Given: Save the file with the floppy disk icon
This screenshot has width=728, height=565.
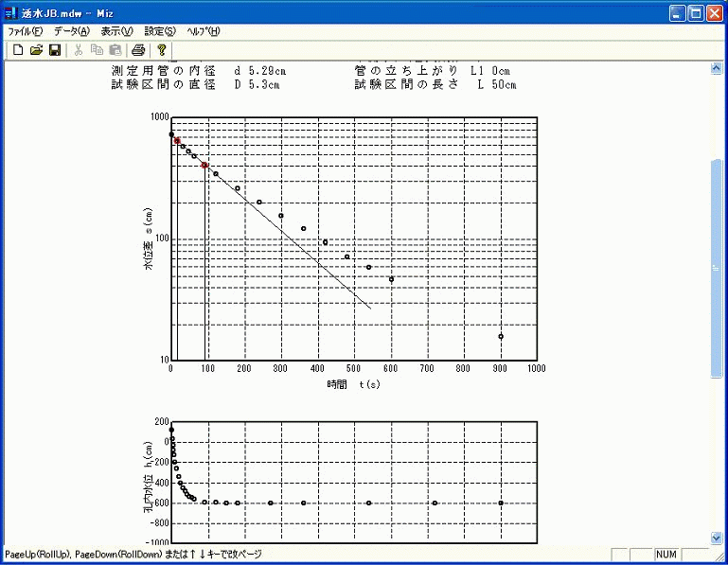Looking at the screenshot, I should pyautogui.click(x=55, y=49).
